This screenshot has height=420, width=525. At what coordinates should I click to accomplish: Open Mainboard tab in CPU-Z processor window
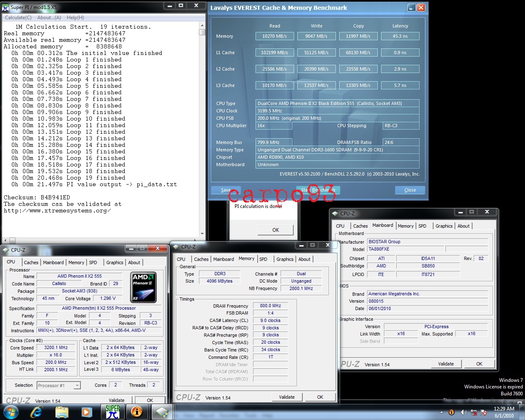click(x=53, y=262)
